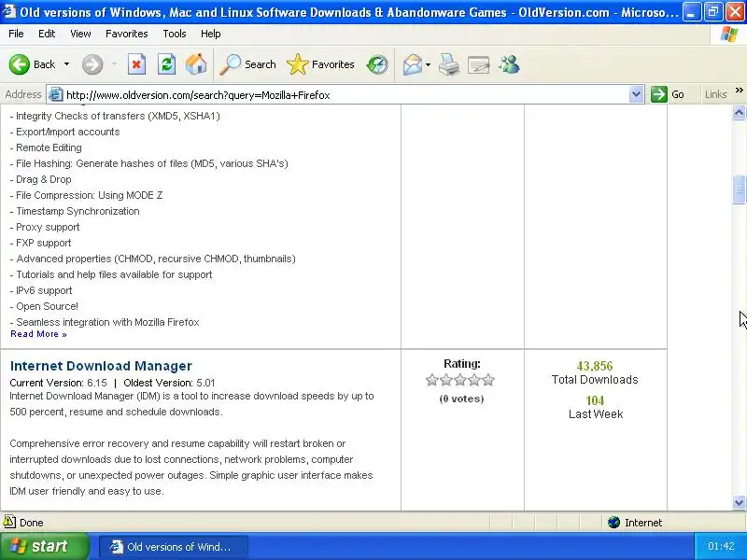
Task: Rate Internet Download Manager five stars
Action: coord(488,380)
